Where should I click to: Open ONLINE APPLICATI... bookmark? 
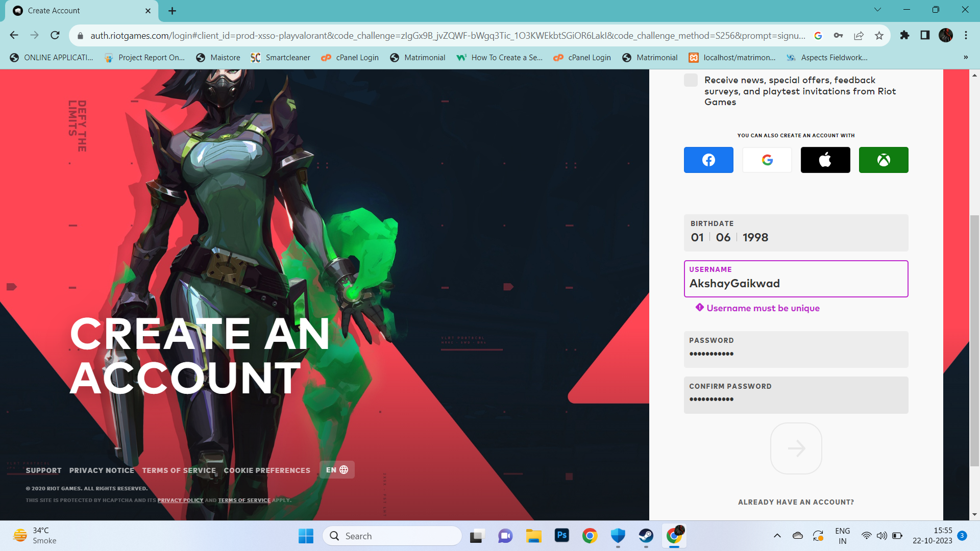coord(52,58)
